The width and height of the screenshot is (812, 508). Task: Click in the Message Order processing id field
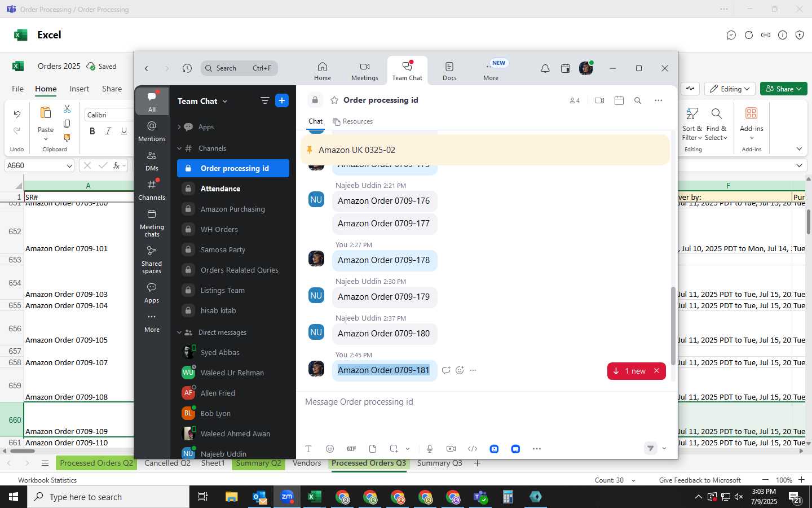click(485, 402)
